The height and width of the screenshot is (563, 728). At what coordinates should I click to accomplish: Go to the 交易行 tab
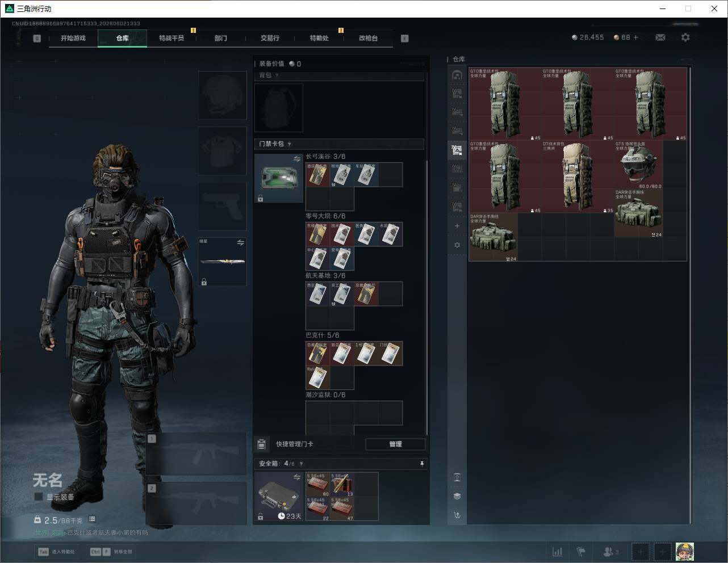coord(270,38)
